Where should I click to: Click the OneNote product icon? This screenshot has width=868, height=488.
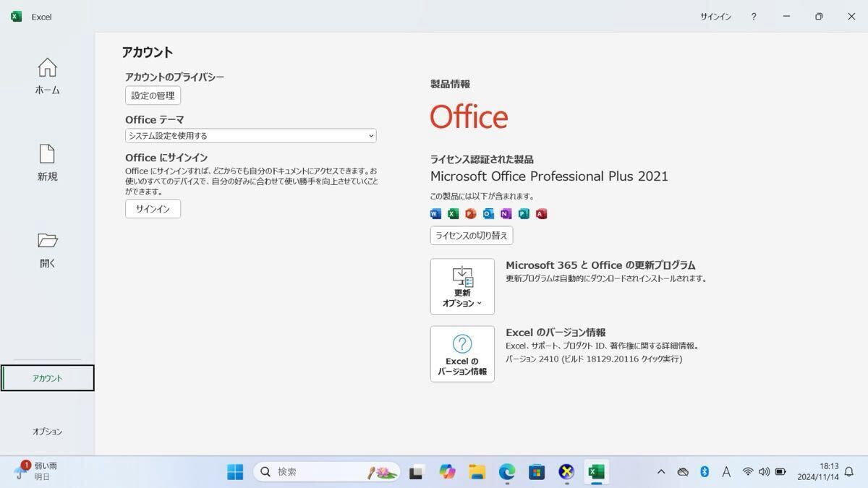[x=506, y=213]
